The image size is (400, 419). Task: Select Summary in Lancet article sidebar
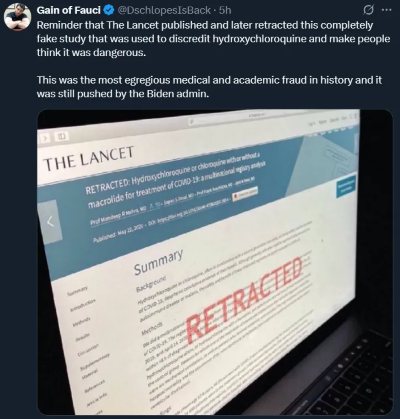pos(77,291)
